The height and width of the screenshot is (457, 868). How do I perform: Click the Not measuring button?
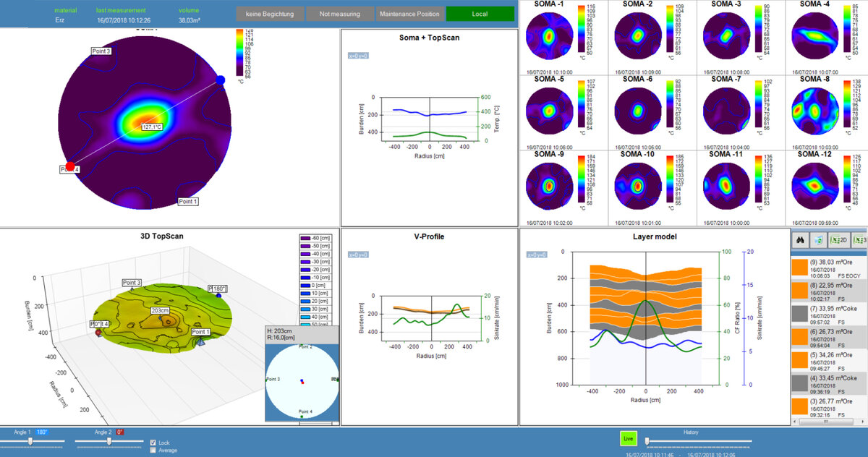click(340, 14)
